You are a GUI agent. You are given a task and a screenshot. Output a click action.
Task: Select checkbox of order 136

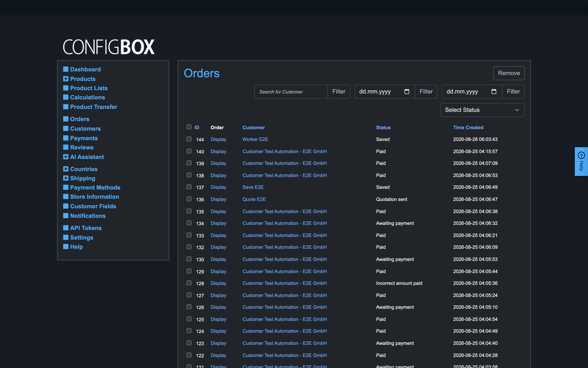pyautogui.click(x=189, y=199)
